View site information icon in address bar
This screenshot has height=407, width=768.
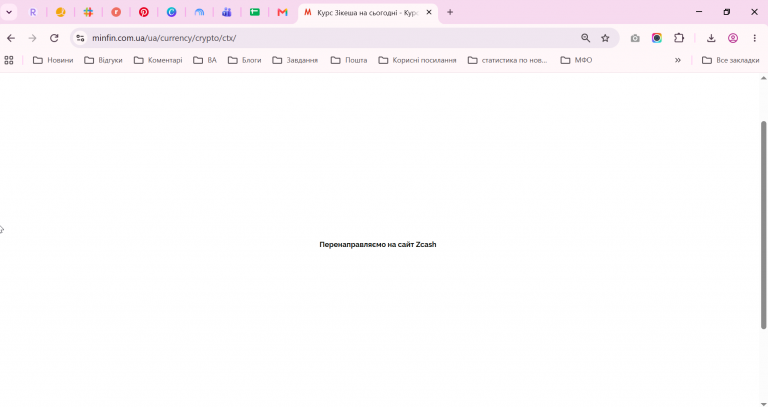click(80, 38)
